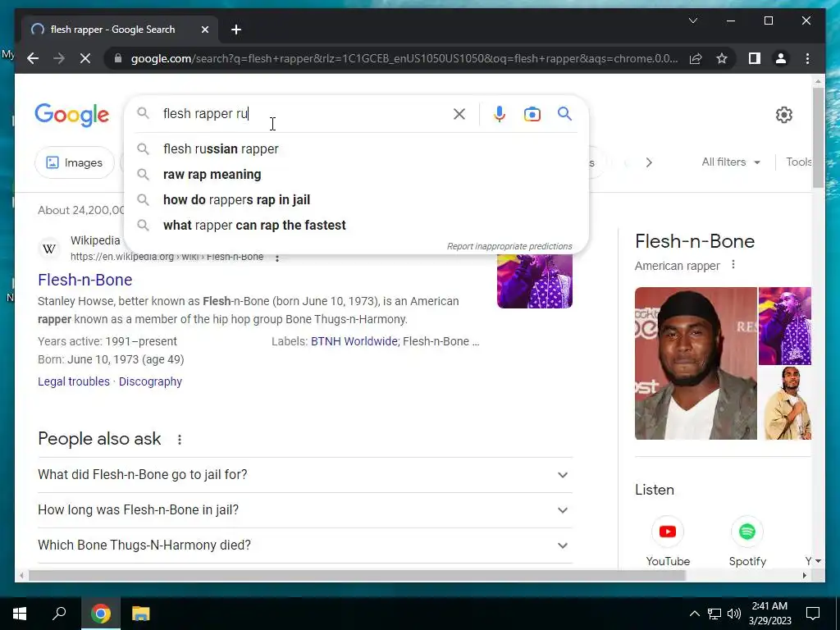
Task: Open the tab search dropdown arrow
Action: tap(692, 21)
